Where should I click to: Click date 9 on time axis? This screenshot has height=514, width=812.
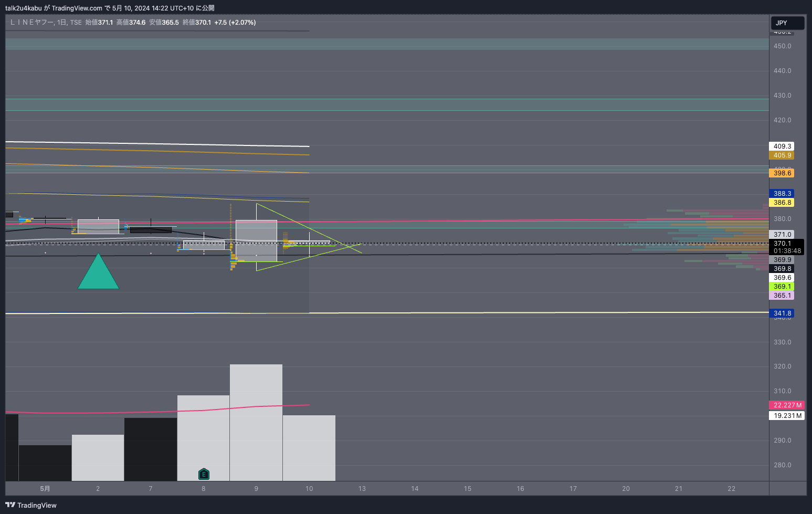click(256, 489)
